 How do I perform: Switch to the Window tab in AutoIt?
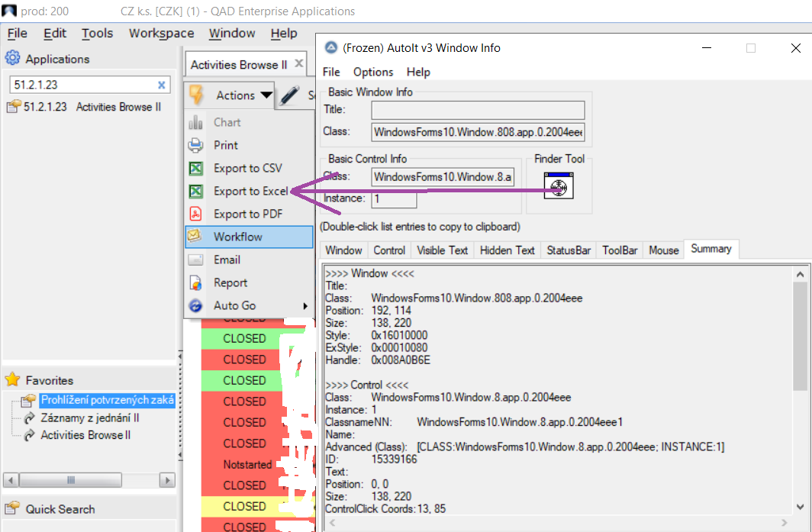pyautogui.click(x=344, y=250)
